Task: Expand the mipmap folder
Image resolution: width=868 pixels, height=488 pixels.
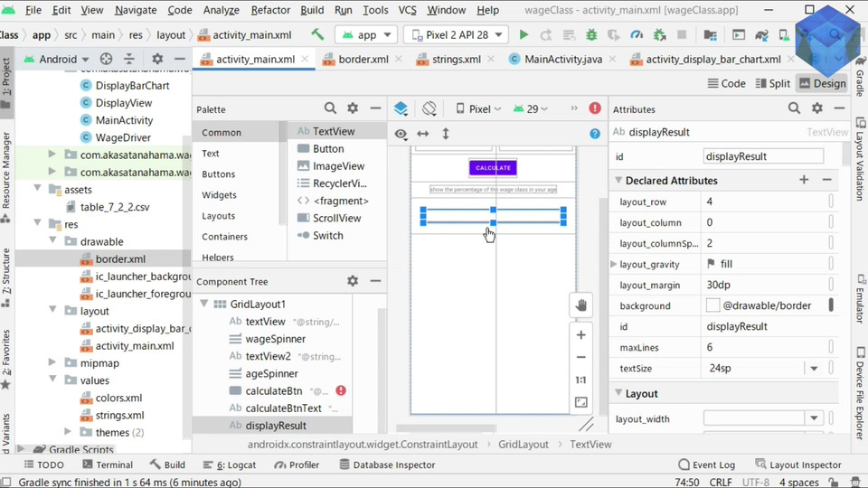Action: tap(52, 362)
